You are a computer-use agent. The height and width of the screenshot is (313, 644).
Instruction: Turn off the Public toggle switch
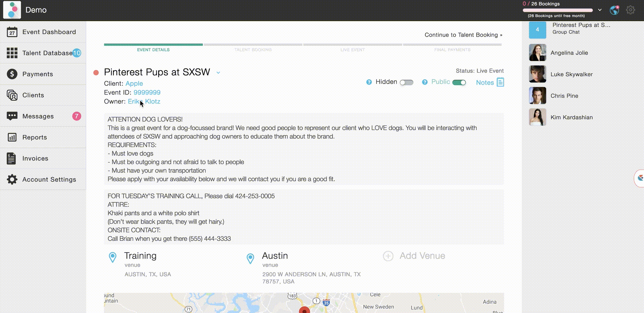click(459, 83)
